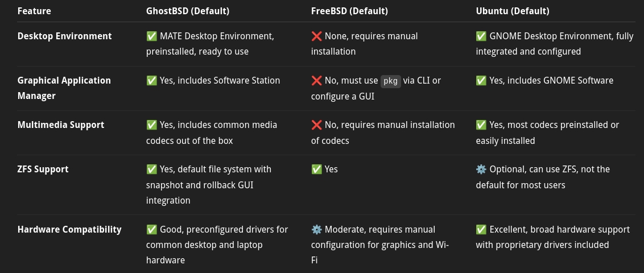Click the red X beside manual installation of codecs
The image size is (644, 273).
tap(316, 125)
